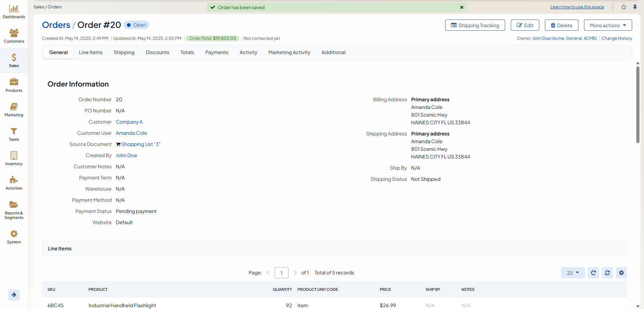This screenshot has height=309, width=644.
Task: Dismiss the Order has been saved message
Action: pos(462,7)
